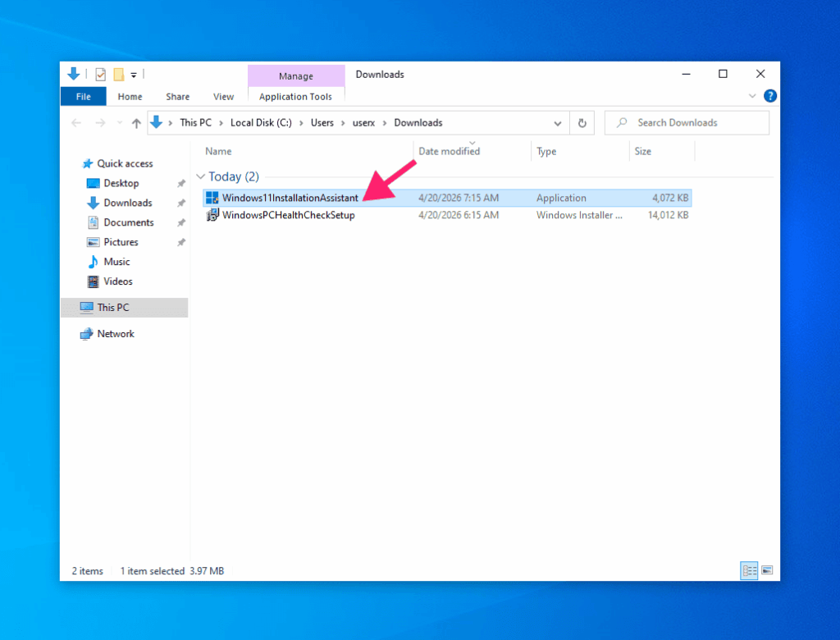Switch to large thumbnails view layout
840x640 pixels.
coord(767,570)
